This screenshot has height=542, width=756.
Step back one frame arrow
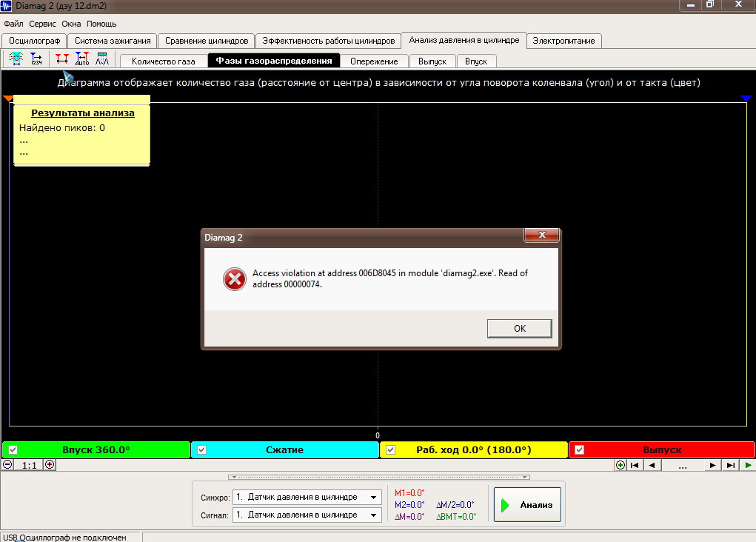click(x=652, y=465)
